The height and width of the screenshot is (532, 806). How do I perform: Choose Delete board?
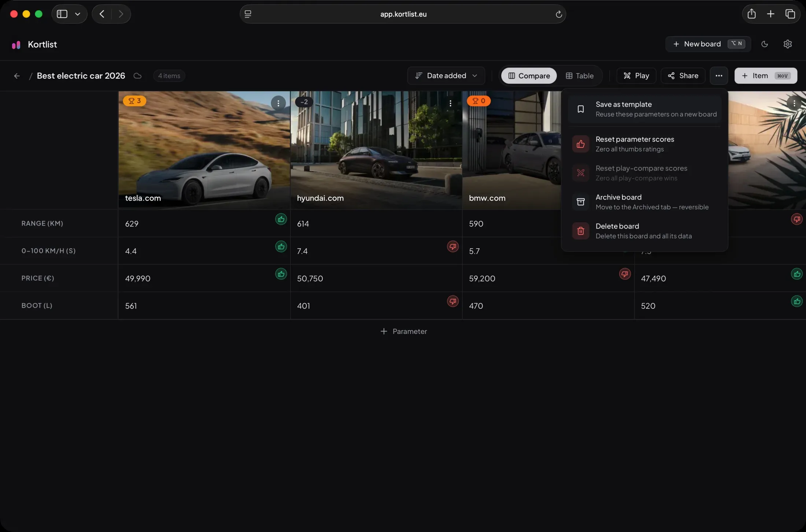pyautogui.click(x=644, y=231)
